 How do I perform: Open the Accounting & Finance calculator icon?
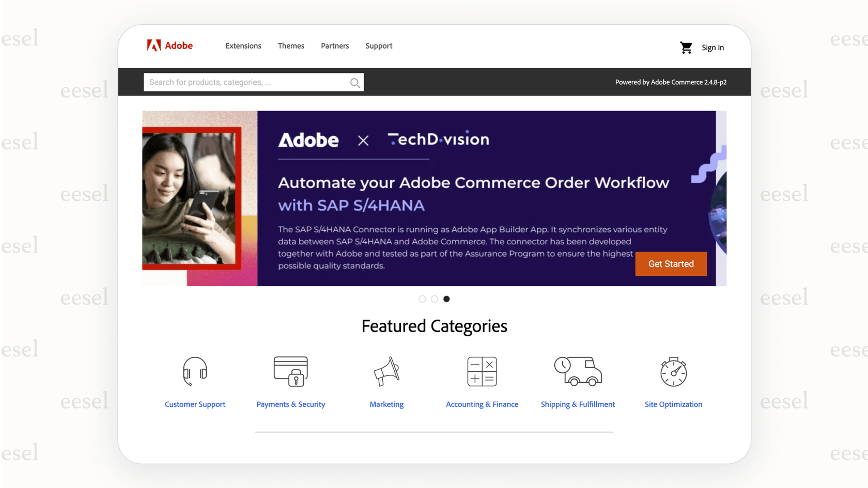point(482,371)
